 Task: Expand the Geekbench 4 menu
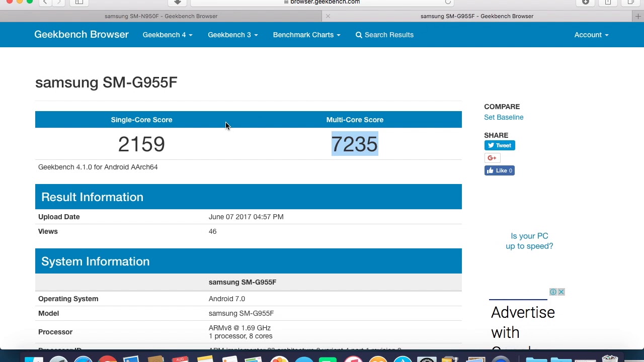168,35
